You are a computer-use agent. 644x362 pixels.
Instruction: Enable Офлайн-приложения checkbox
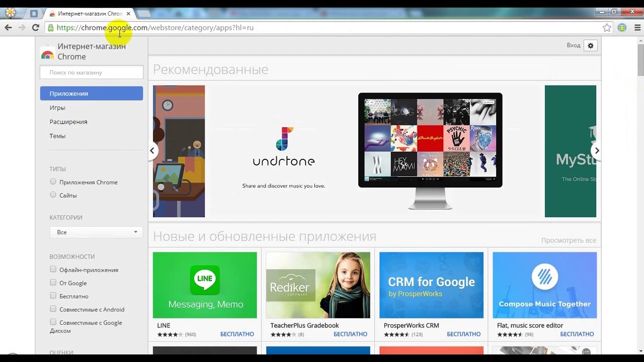[53, 269]
